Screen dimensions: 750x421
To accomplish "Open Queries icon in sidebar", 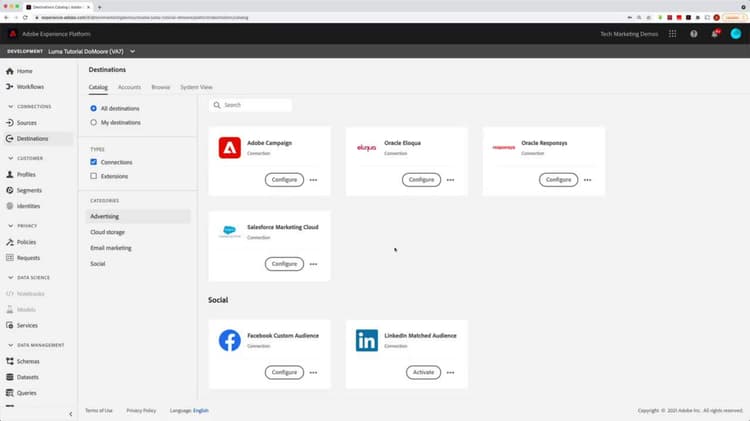I will click(10, 393).
